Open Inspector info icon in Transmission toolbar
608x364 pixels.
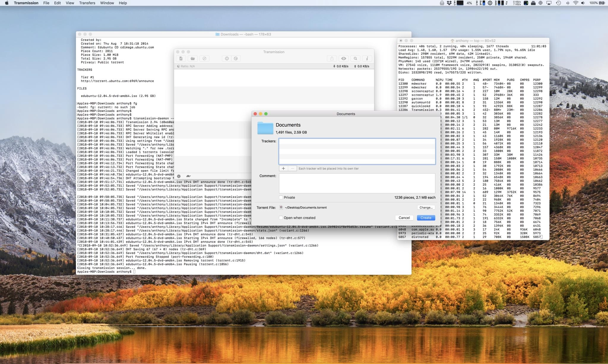click(367, 58)
